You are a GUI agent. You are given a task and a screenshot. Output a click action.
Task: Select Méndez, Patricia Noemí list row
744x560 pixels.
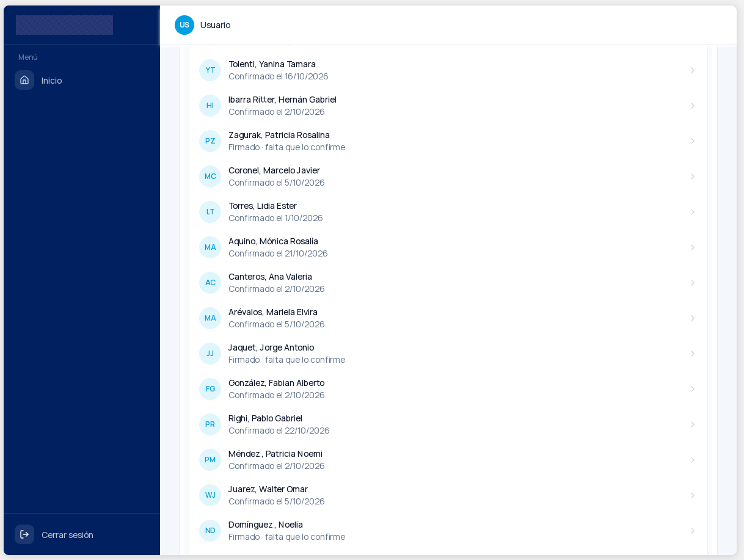[x=448, y=460]
